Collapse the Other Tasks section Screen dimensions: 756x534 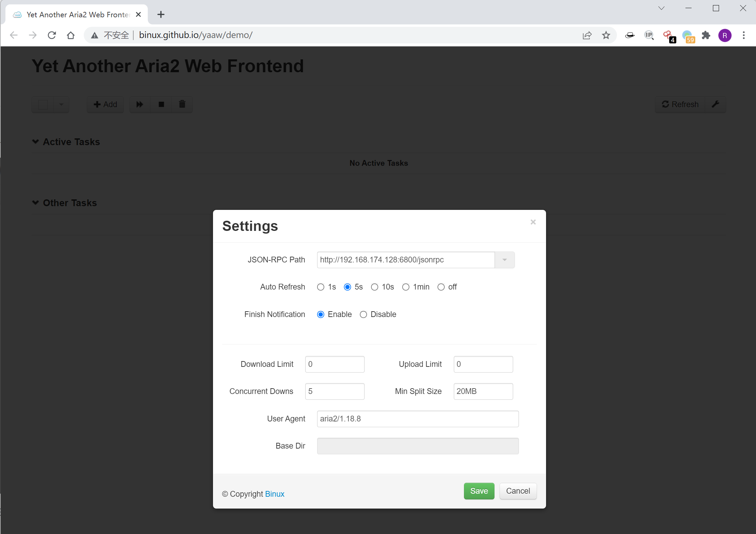[36, 203]
